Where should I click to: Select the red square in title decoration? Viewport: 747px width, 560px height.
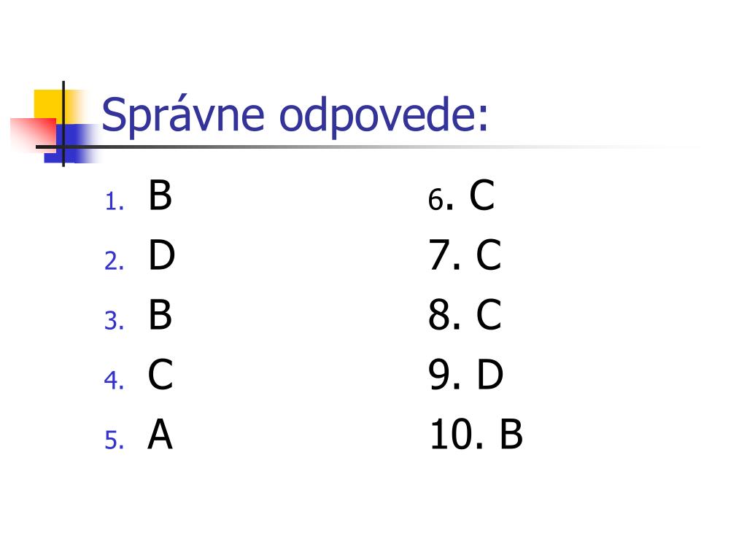pyautogui.click(x=34, y=135)
